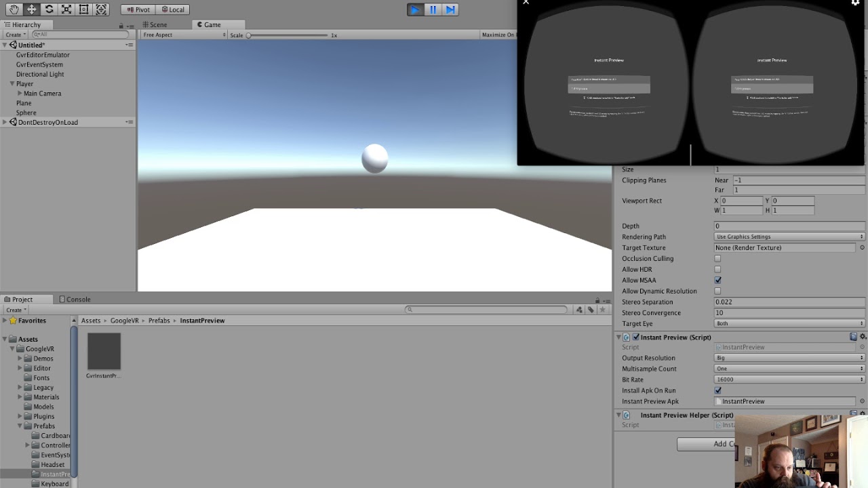The height and width of the screenshot is (488, 868).
Task: Expand Main Camera children
Action: pyautogui.click(x=20, y=94)
